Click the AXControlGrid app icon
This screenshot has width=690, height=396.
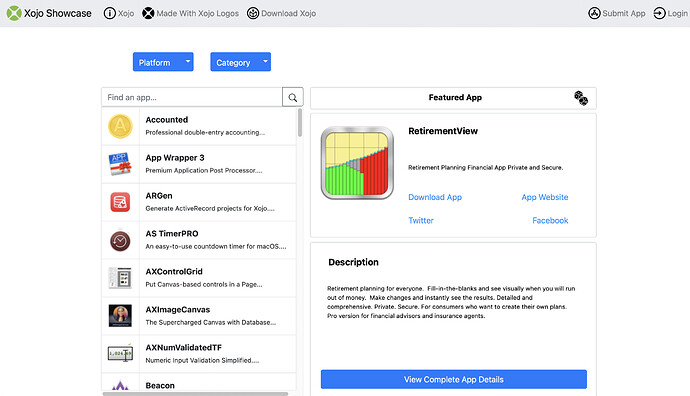point(120,278)
